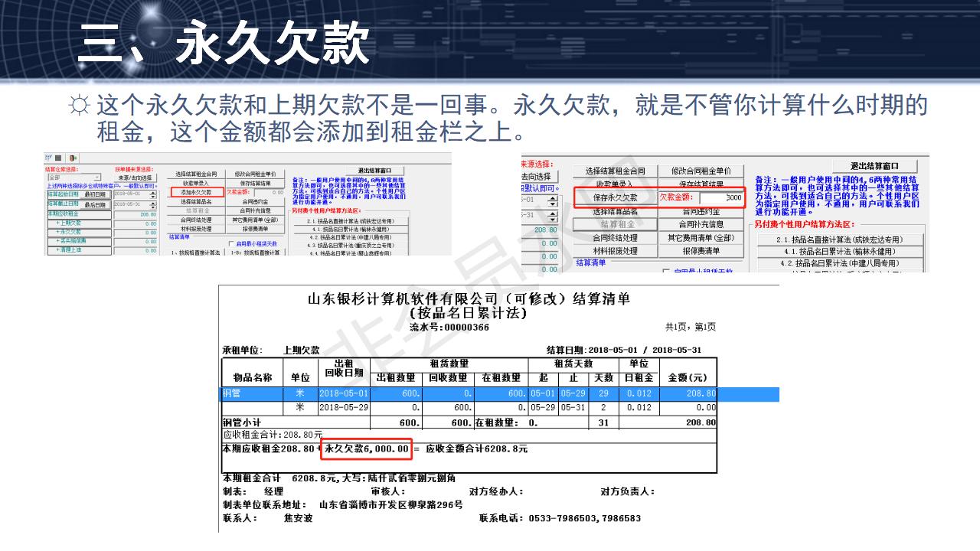The image size is (980, 551).
Task: Decrement the 结算截止日期 date spinner
Action: click(x=153, y=208)
